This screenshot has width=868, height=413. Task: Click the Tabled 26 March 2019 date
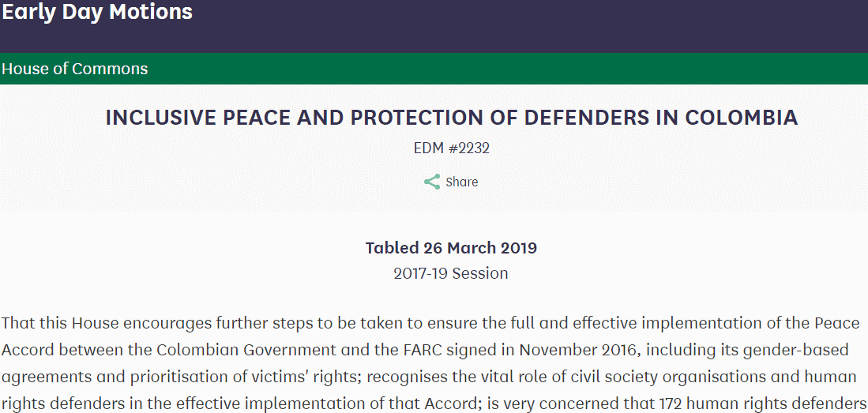point(451,247)
